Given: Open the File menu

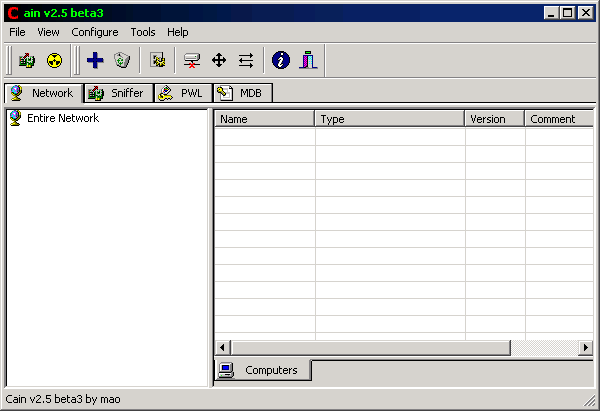Looking at the screenshot, I should click(x=17, y=32).
